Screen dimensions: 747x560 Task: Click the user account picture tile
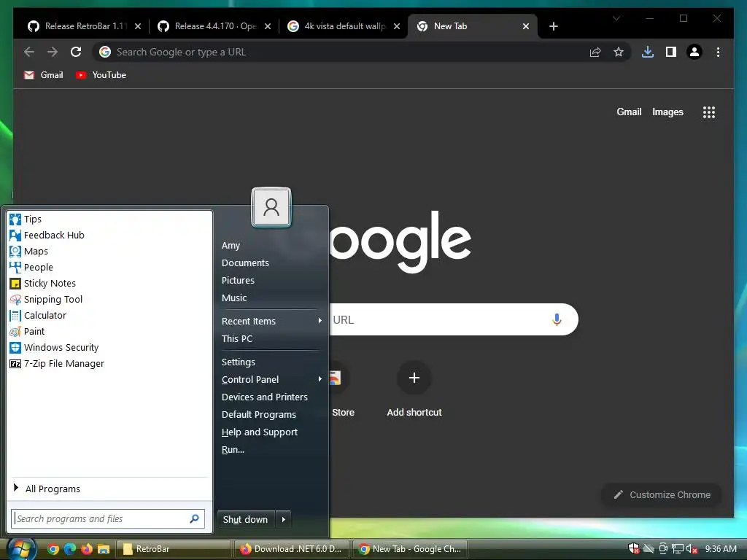(x=271, y=207)
